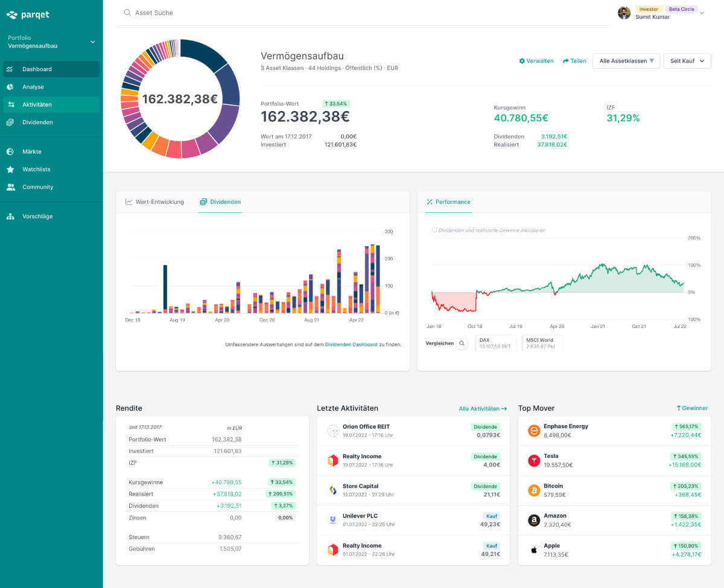Click the Unilever PLC logo
This screenshot has height=588, width=724.
point(333,520)
